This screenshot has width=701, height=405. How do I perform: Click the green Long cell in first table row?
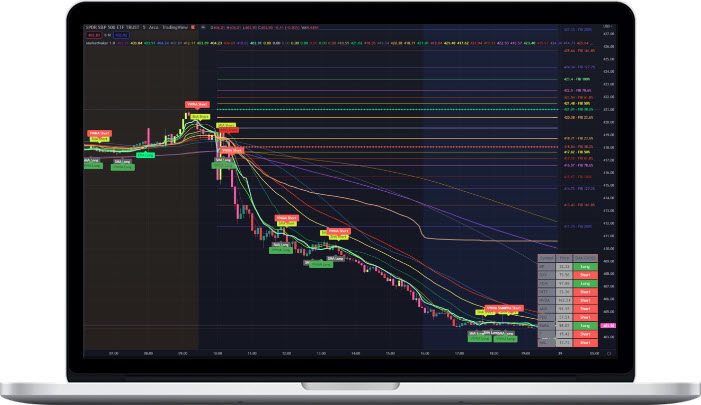[585, 266]
